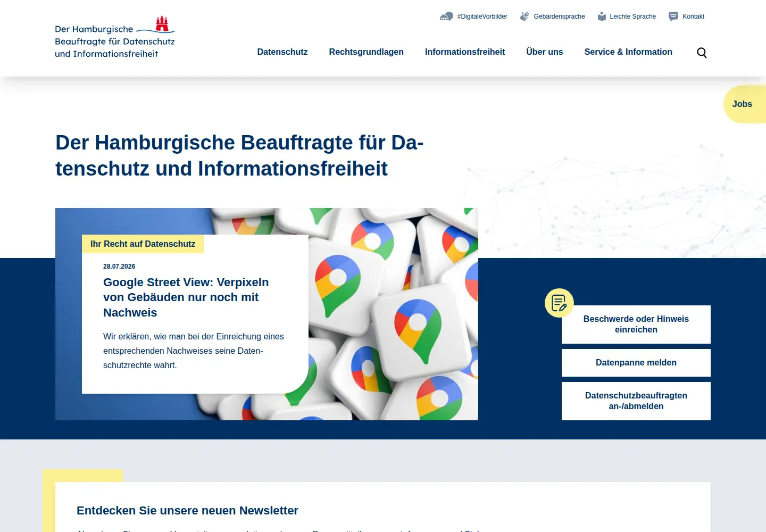Click the Leichte Sprache book icon
This screenshot has height=532, width=766.
[602, 16]
